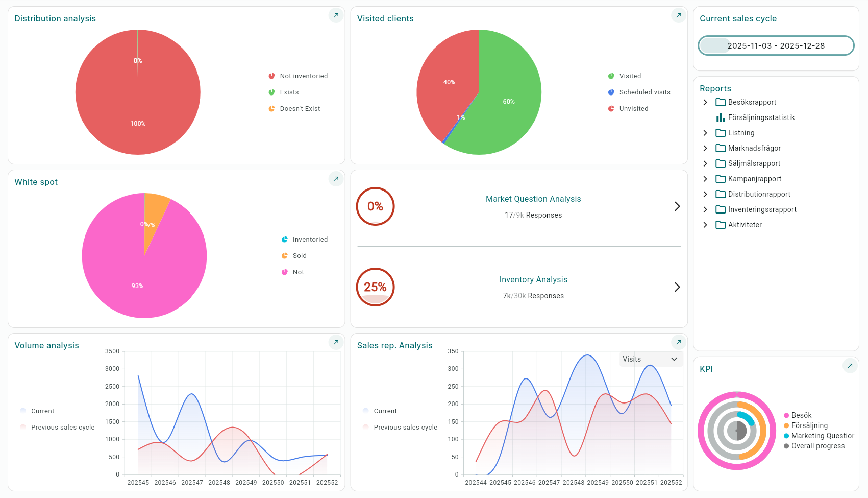Expand the Kampanjrapport tree node chevron
This screenshot has height=498, width=868.
tap(705, 179)
